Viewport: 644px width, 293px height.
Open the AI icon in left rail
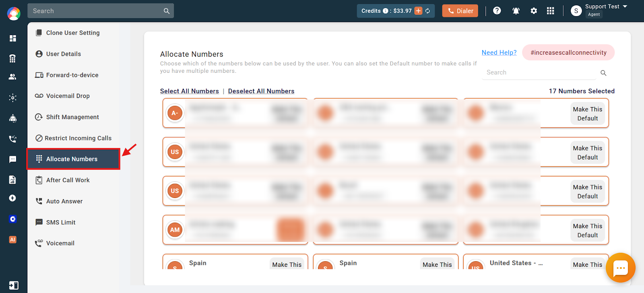[13, 239]
